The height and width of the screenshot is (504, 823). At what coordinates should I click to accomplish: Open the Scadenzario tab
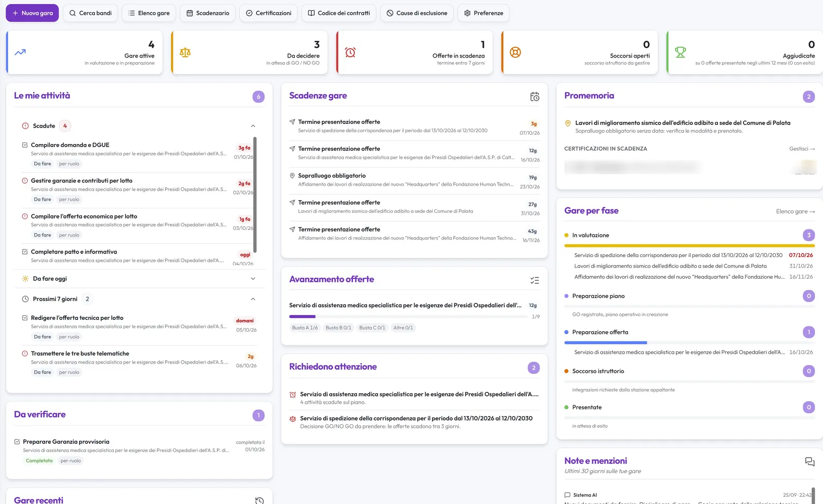tap(208, 13)
